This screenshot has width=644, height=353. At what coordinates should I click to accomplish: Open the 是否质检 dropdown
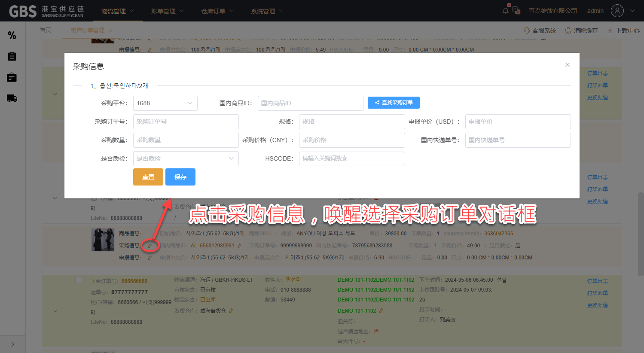pos(186,158)
